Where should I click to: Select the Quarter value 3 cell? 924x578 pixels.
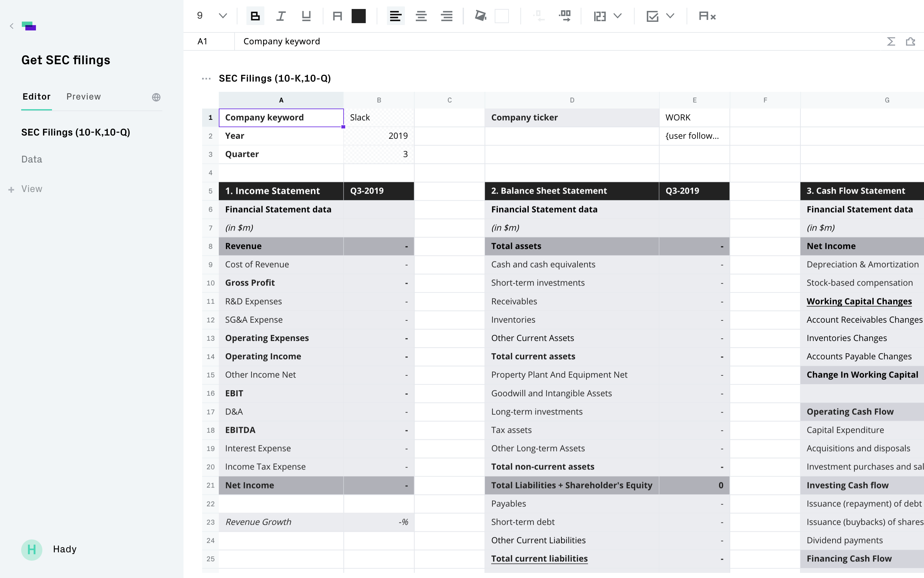379,154
